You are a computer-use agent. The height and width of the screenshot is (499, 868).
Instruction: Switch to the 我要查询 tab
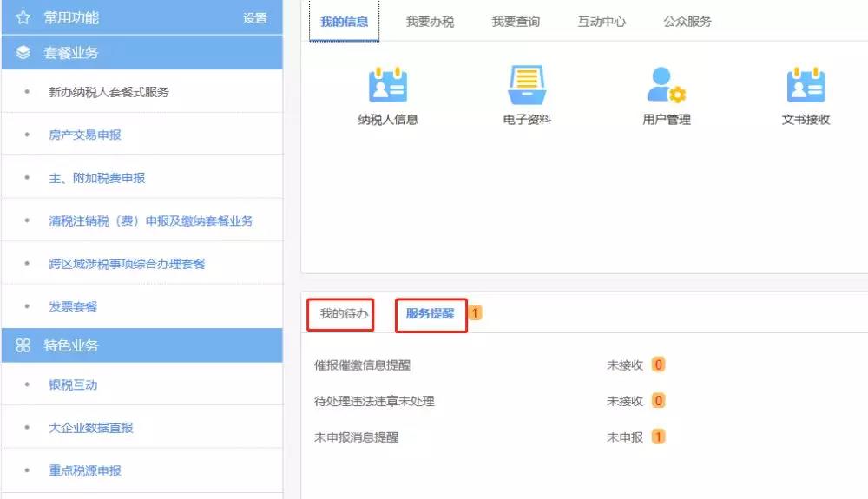click(516, 22)
